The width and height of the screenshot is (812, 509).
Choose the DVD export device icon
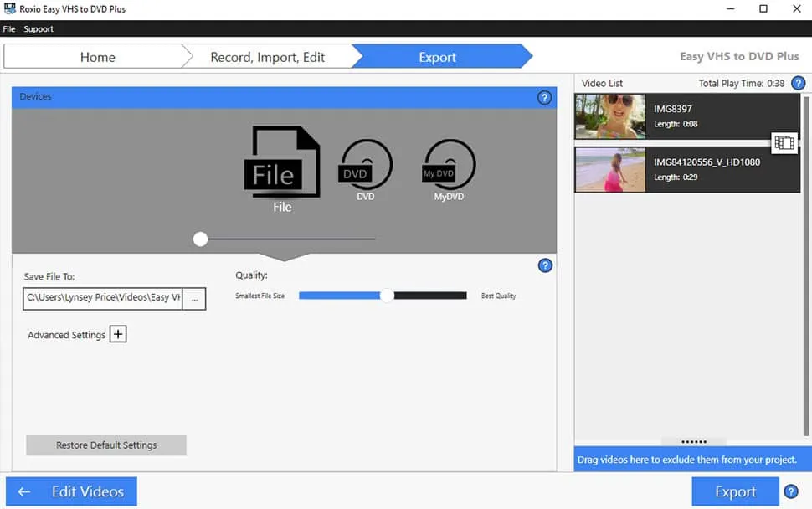pos(365,165)
